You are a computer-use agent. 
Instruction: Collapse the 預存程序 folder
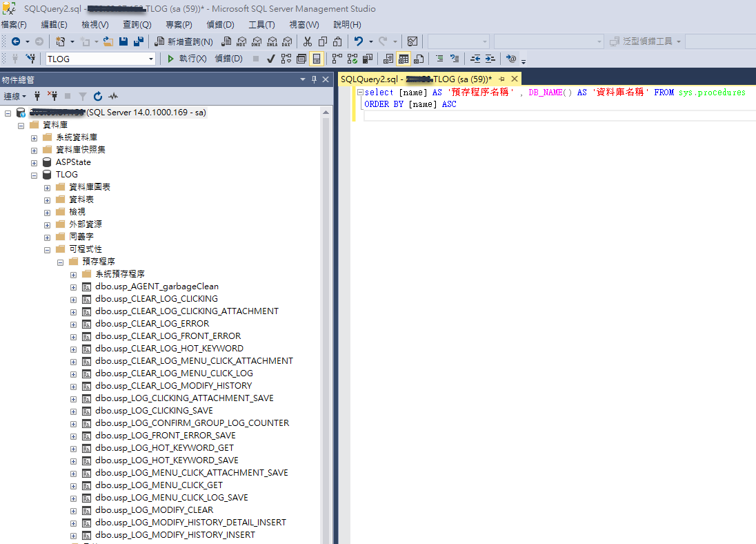point(60,262)
